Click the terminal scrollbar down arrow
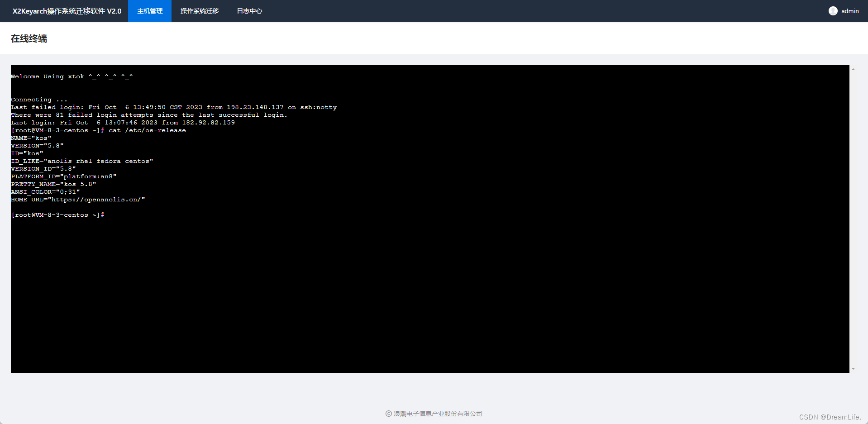 (x=853, y=369)
